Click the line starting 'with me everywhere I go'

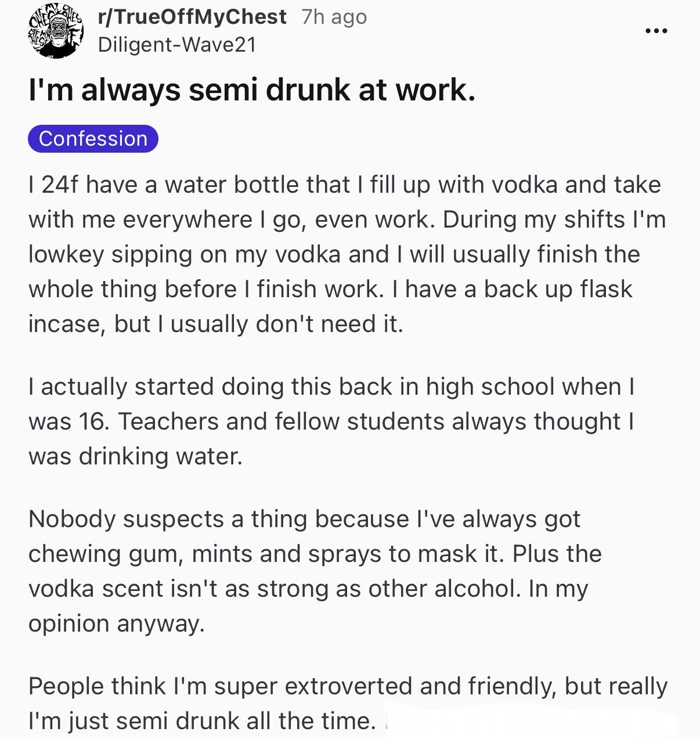(347, 219)
